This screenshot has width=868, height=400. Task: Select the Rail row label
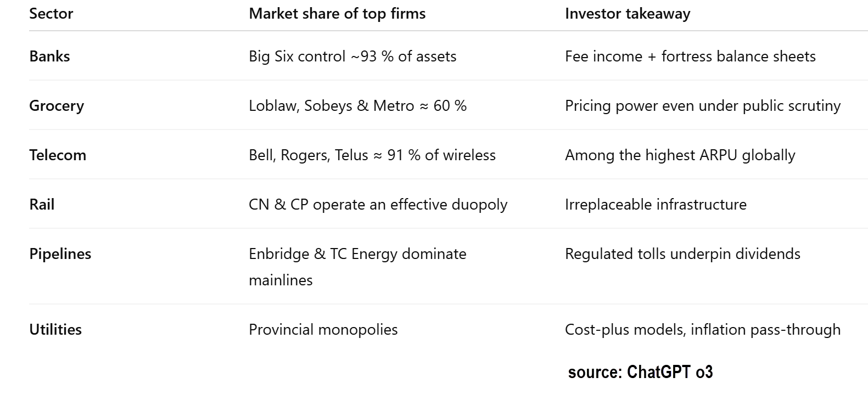[x=42, y=205]
